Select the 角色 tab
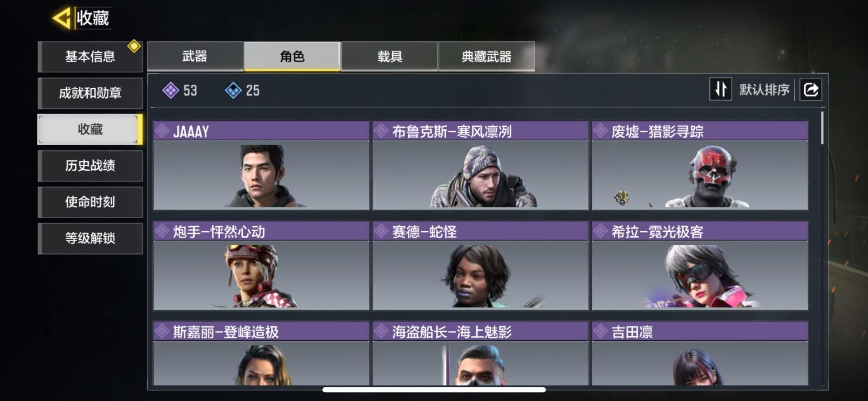This screenshot has width=868, height=401. (292, 56)
